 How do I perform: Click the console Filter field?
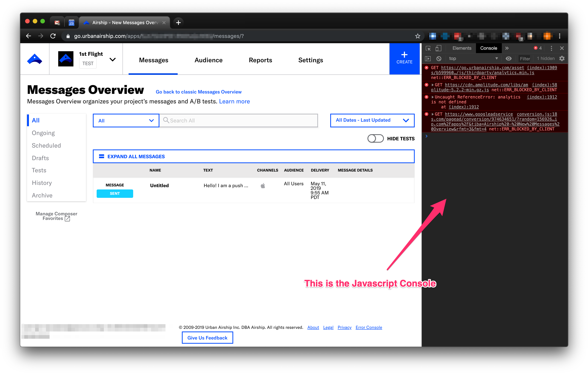point(525,59)
